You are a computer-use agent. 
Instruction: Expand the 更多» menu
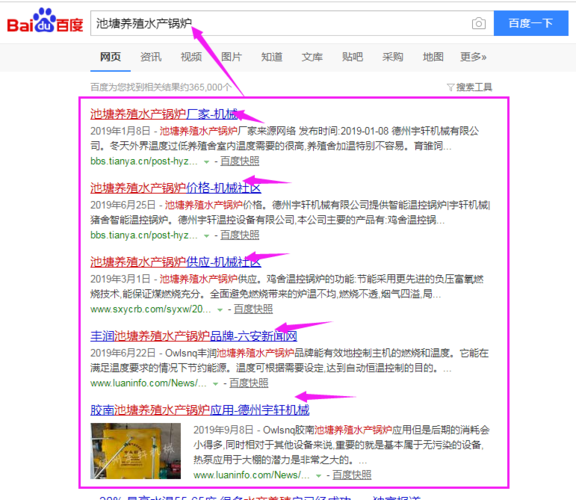click(474, 57)
